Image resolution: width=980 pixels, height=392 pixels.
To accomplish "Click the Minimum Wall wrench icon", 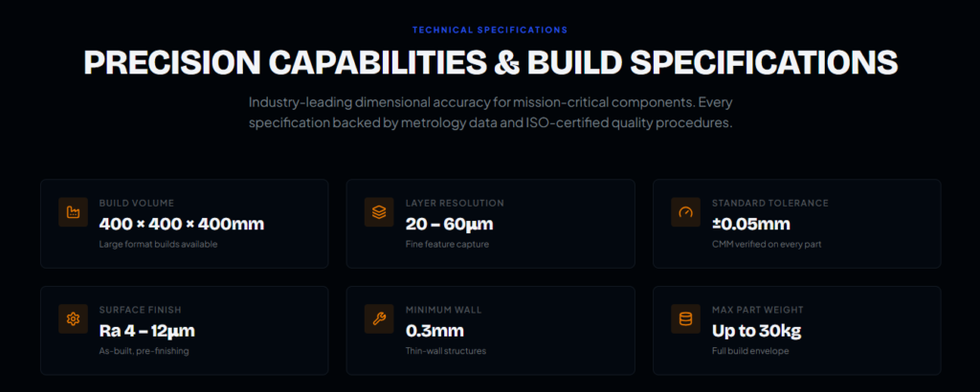I will click(379, 319).
